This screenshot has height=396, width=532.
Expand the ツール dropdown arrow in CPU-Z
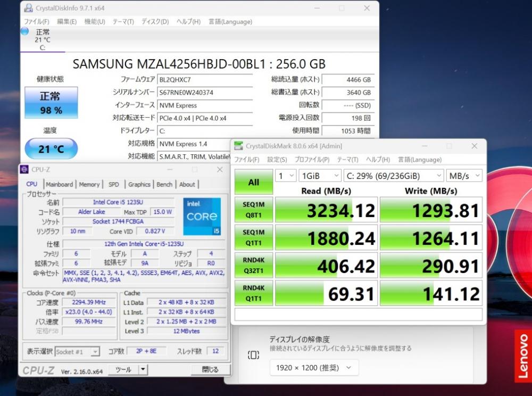(143, 369)
